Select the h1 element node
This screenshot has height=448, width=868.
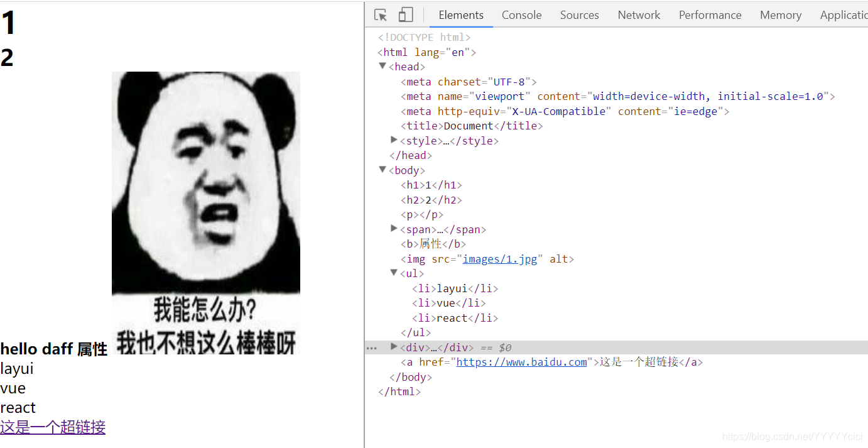pos(431,185)
